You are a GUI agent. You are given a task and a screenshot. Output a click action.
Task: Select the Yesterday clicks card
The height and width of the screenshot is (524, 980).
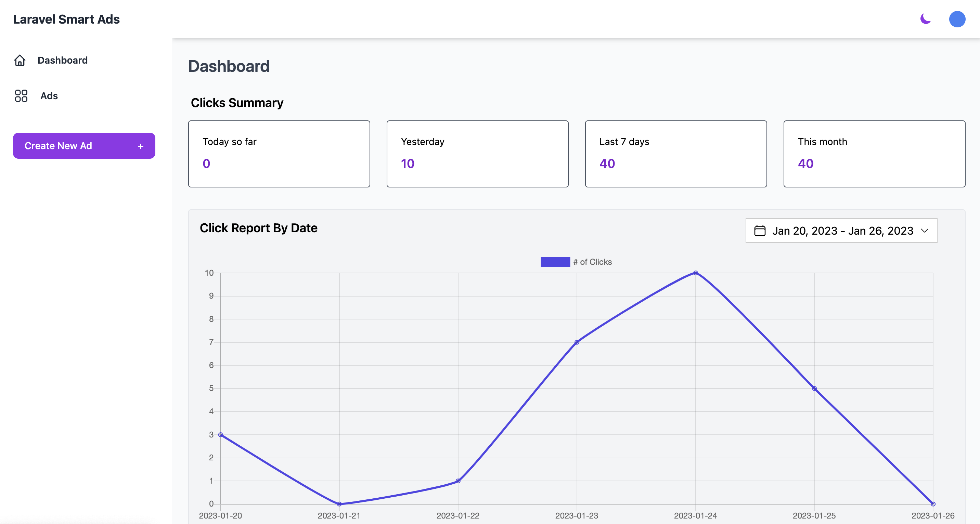477,154
